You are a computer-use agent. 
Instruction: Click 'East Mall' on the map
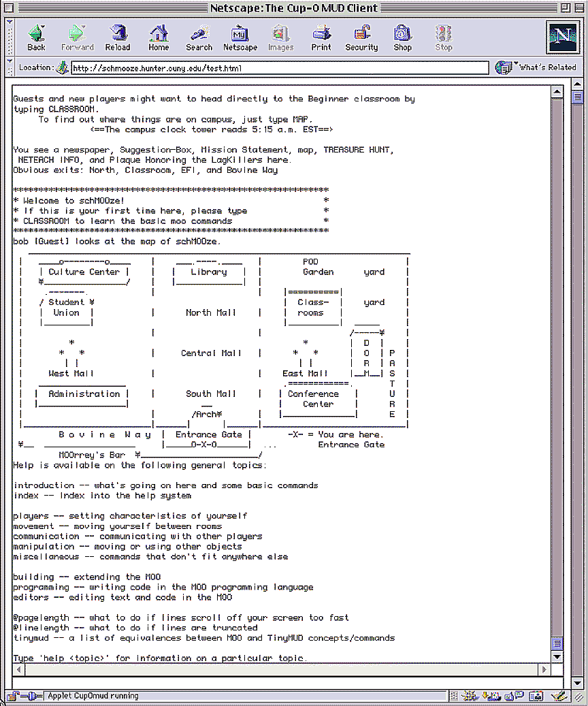[x=305, y=374]
